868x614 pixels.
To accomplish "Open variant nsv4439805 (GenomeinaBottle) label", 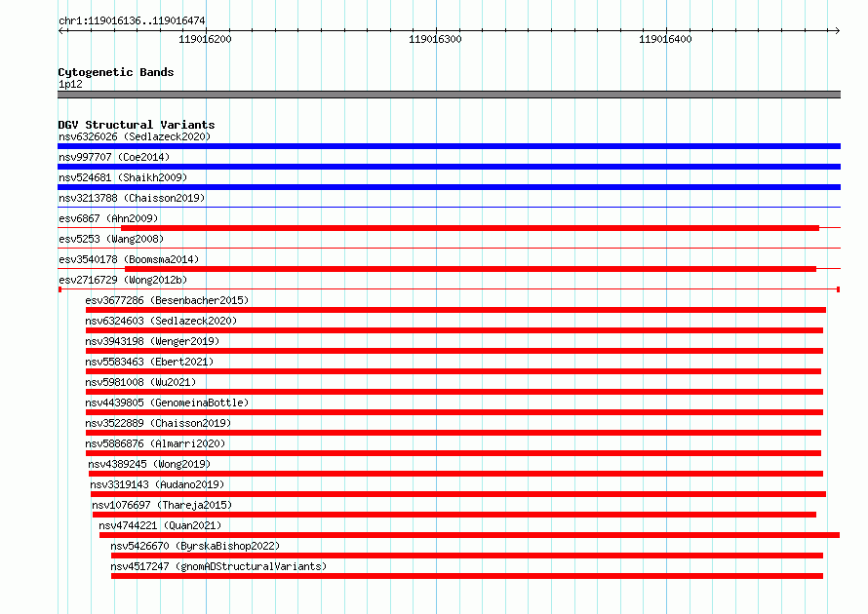I will (167, 403).
